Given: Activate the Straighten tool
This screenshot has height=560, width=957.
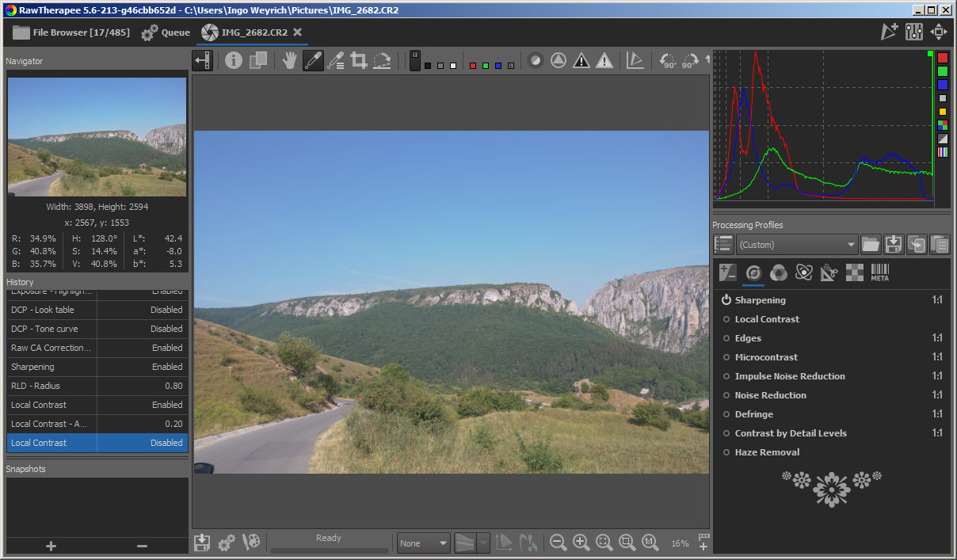Looking at the screenshot, I should (382, 60).
